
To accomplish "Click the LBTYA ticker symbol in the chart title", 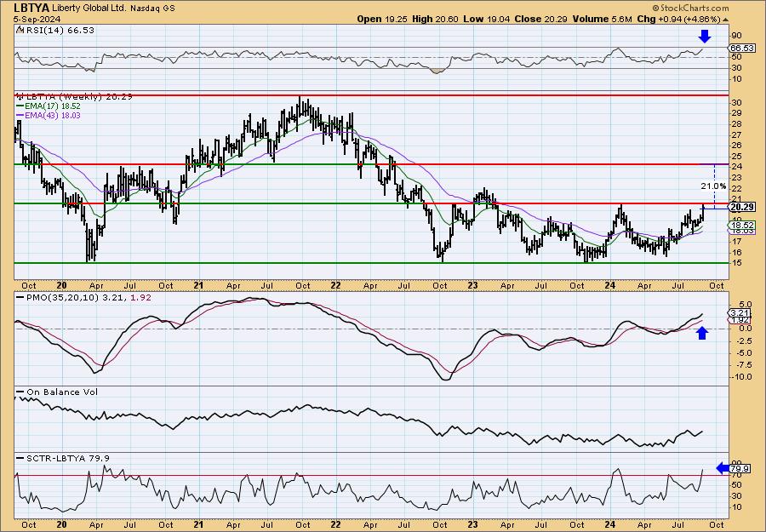I will 31,8.
